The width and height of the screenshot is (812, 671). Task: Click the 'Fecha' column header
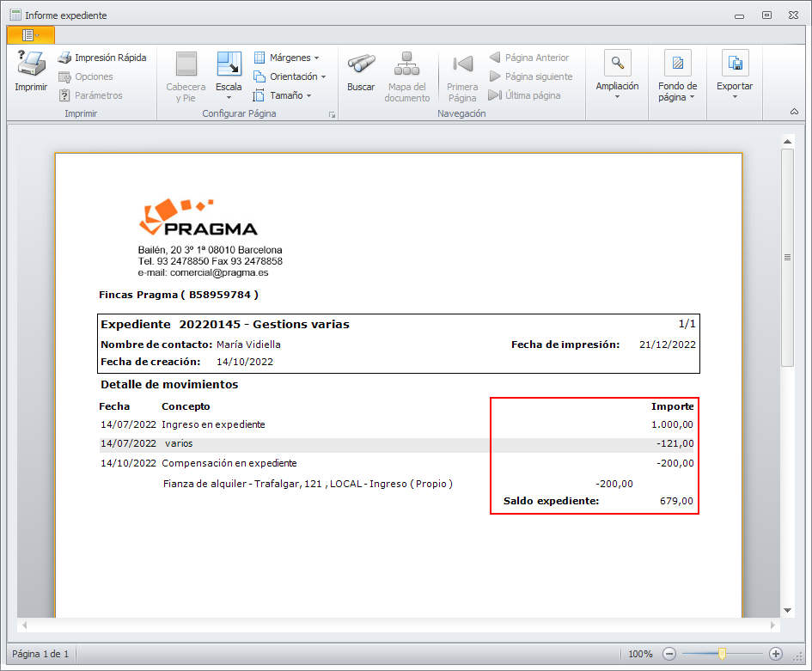click(x=114, y=406)
